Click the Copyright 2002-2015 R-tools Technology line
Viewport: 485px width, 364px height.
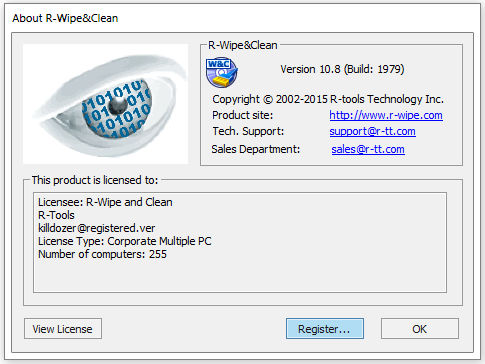click(328, 99)
